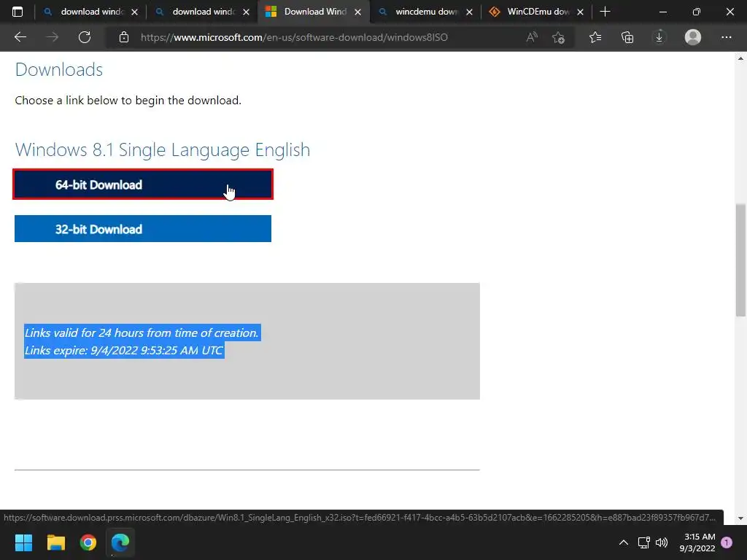View site information lock icon
Viewport: 747px width, 560px height.
click(x=124, y=37)
